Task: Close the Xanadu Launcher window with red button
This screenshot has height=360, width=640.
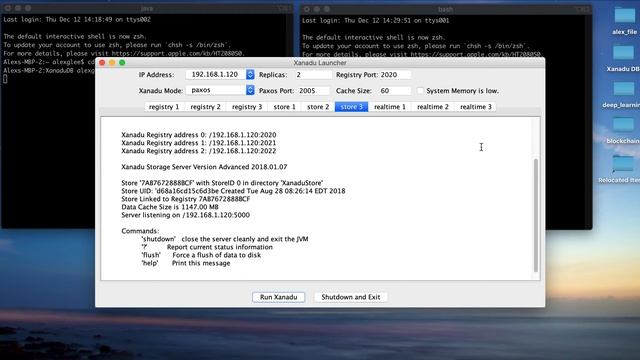Action: click(102, 62)
